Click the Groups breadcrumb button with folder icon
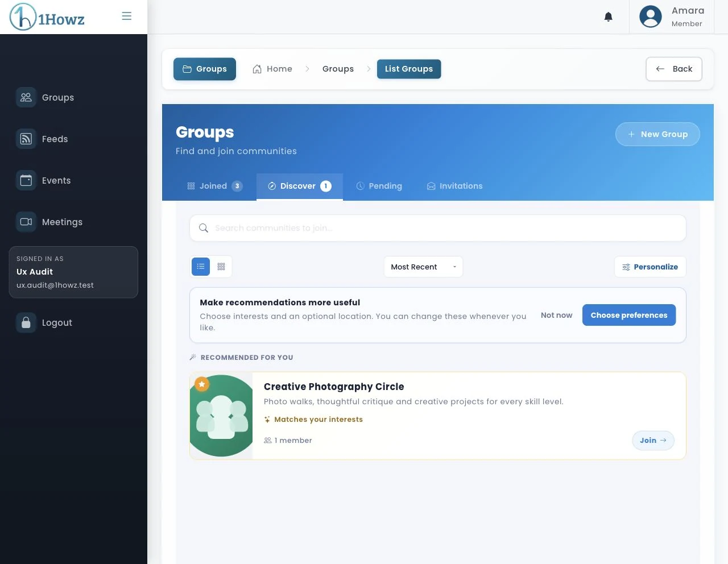The image size is (728, 564). [x=205, y=69]
